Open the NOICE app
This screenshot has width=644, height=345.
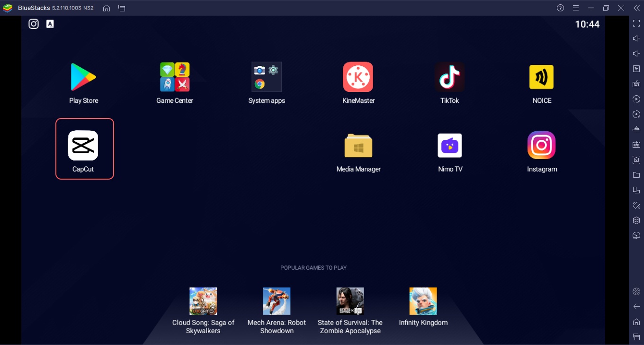pos(542,77)
